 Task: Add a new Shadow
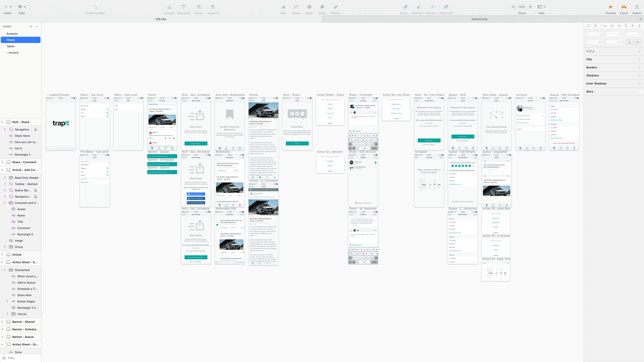tap(639, 75)
